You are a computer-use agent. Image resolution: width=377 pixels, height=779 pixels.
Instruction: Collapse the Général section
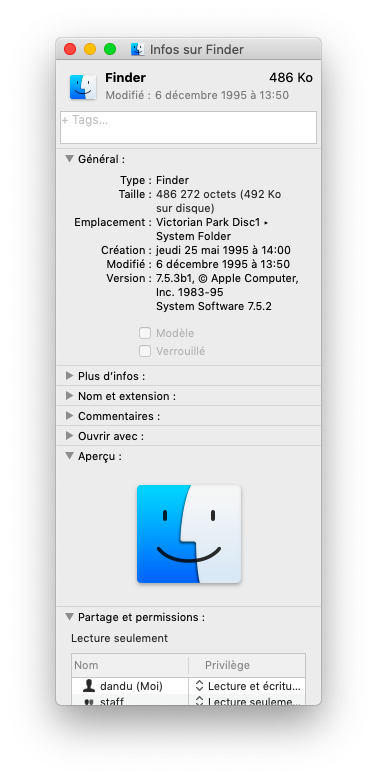pyautogui.click(x=69, y=159)
